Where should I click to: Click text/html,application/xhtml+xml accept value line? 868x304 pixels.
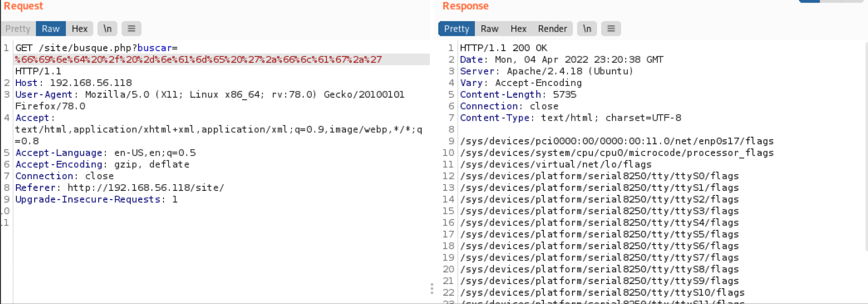click(x=219, y=130)
